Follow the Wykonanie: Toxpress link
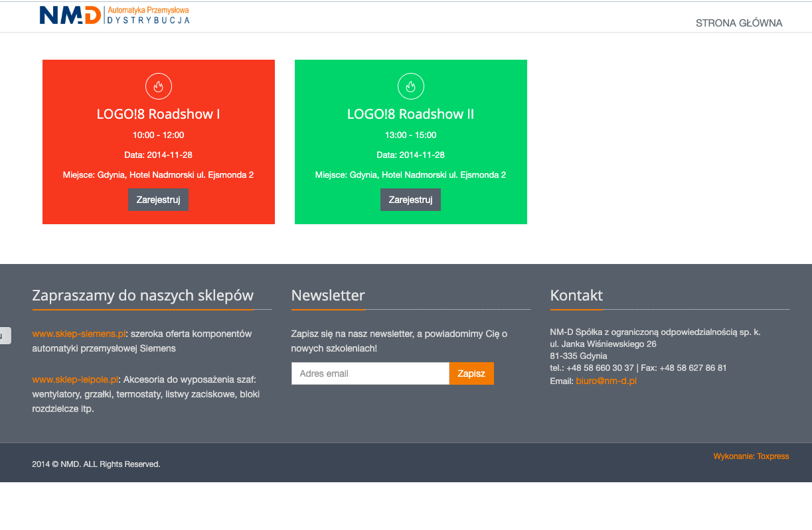812x530 pixels. [751, 456]
